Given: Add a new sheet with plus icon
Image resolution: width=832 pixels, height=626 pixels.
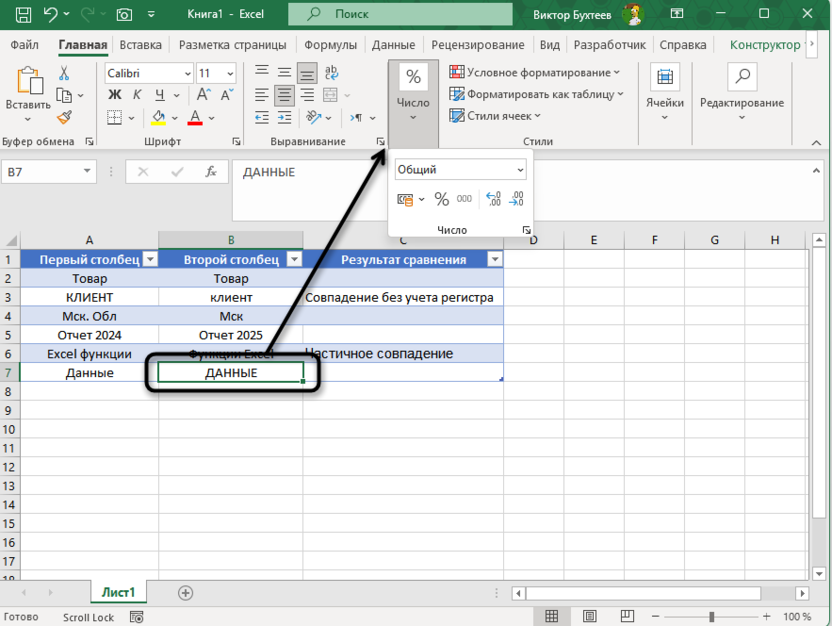Looking at the screenshot, I should pos(185,592).
